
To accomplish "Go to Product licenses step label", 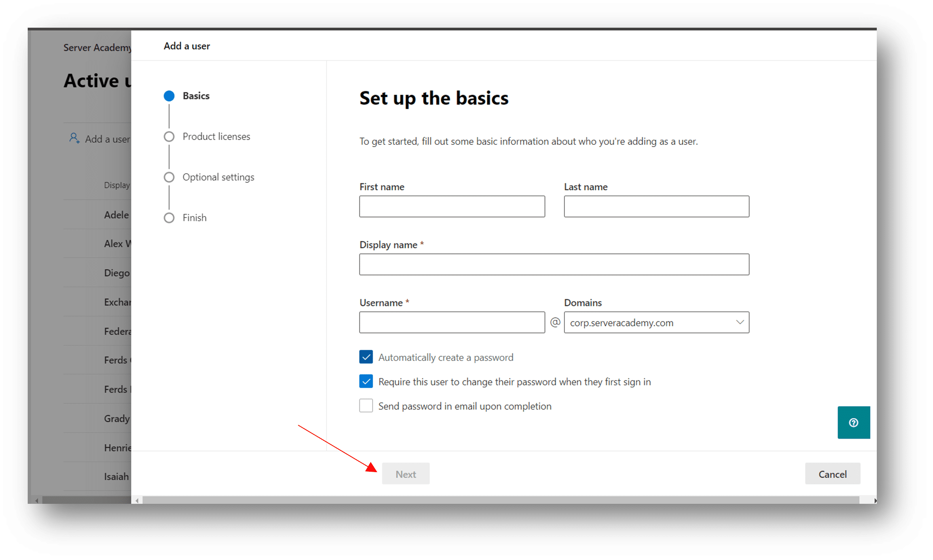I will point(216,137).
